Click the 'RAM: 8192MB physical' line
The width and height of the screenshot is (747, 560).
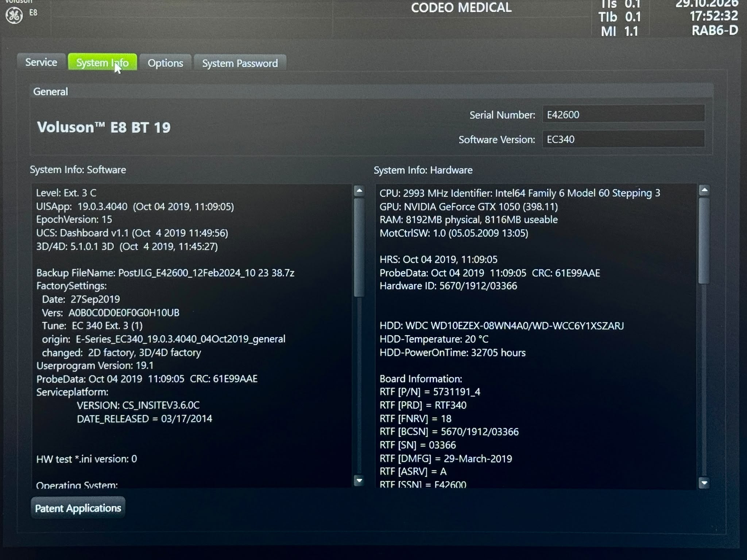tap(469, 220)
